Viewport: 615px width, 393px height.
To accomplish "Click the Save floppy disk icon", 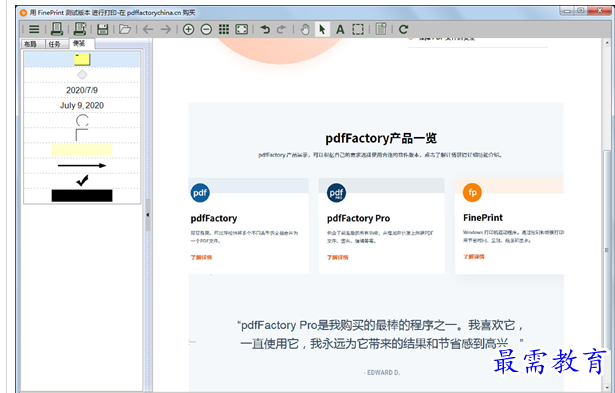I will point(103,29).
